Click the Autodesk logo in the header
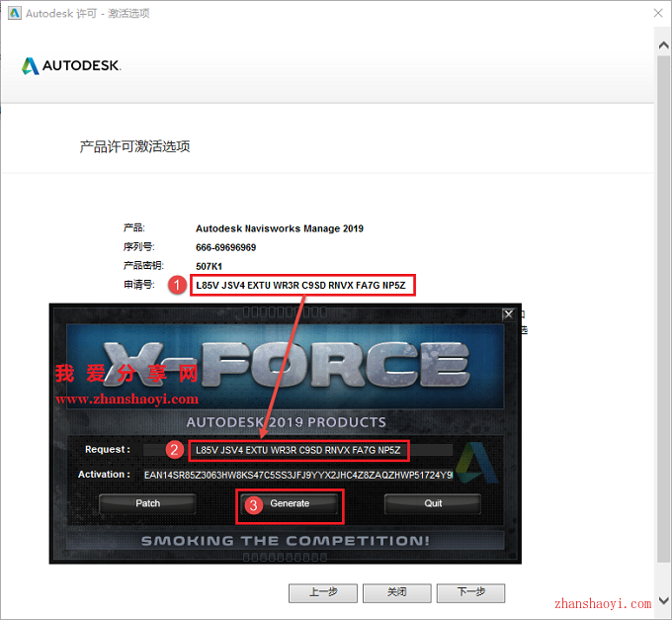Image resolution: width=672 pixels, height=620 pixels. coord(71,65)
